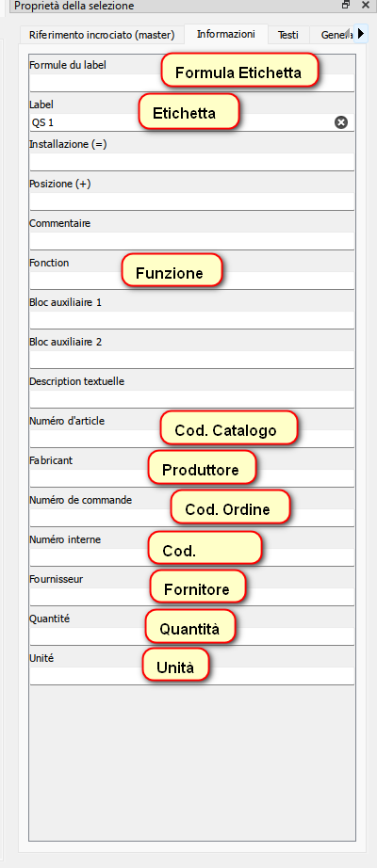This screenshot has width=377, height=868.
Task: Focus the Fabricant input field
Action: pos(192,479)
